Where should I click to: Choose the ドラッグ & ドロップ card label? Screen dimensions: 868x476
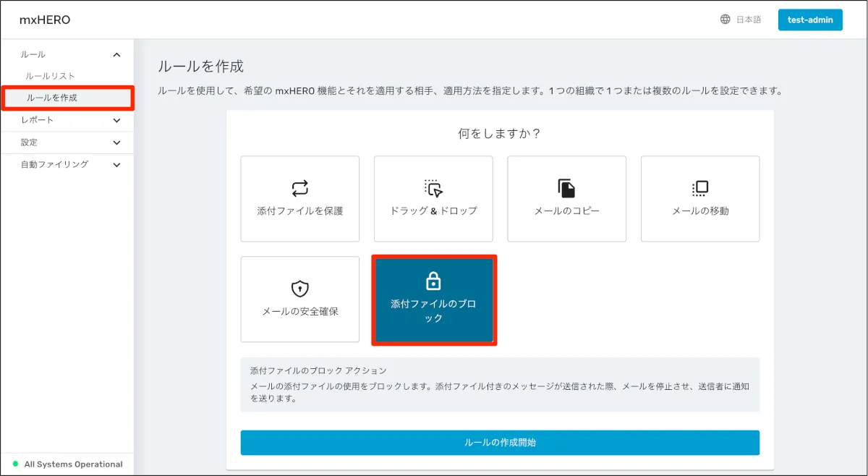[x=433, y=211]
